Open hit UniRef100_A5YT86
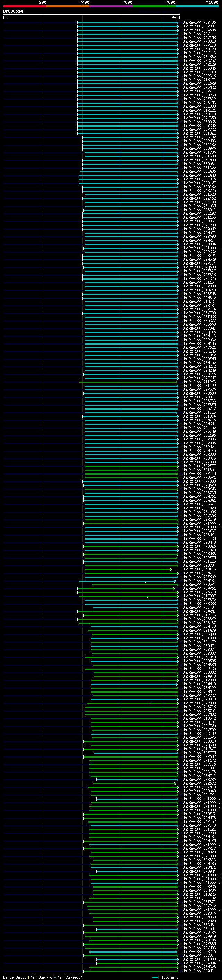The height and width of the screenshot is (980, 222). (199, 23)
